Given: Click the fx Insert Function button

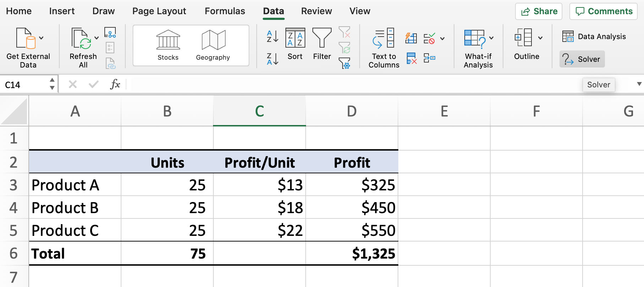Looking at the screenshot, I should 115,84.
